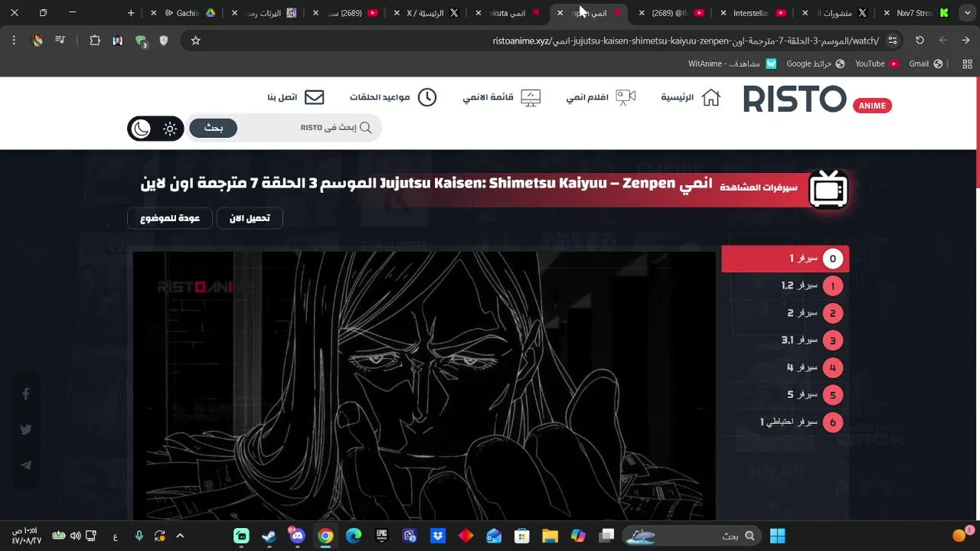Focus the إبحث فى RISTO search field

click(x=310, y=128)
